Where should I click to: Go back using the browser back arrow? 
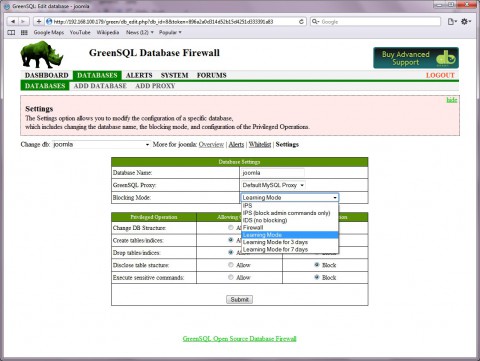pos(13,22)
